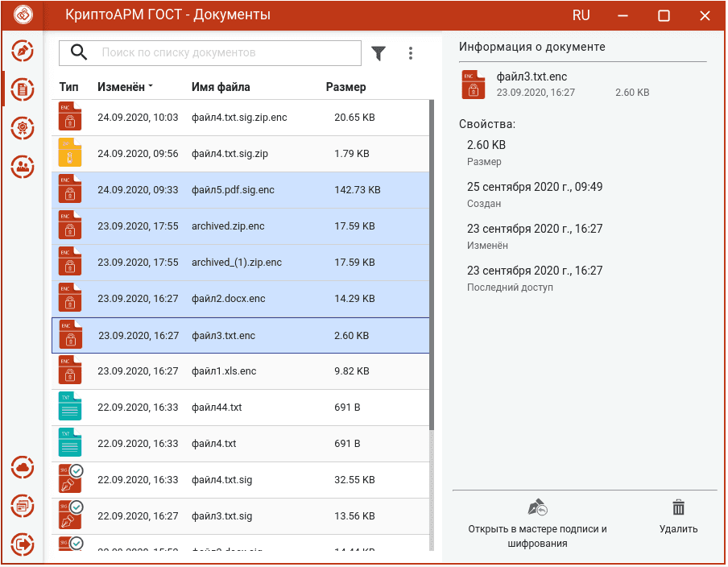Click the ENC icon in document info panel

473,85
